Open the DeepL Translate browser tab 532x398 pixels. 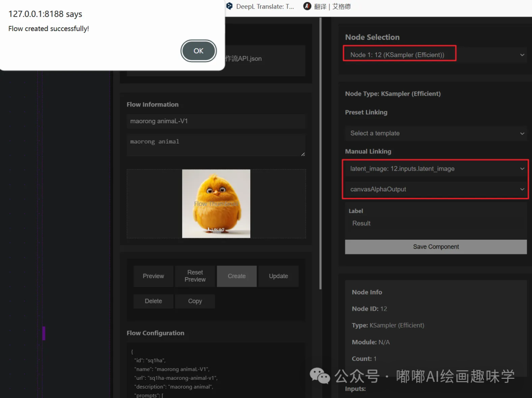(260, 6)
